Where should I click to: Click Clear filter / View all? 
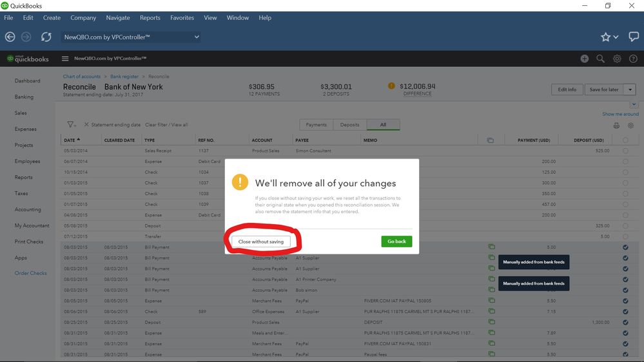(x=166, y=125)
